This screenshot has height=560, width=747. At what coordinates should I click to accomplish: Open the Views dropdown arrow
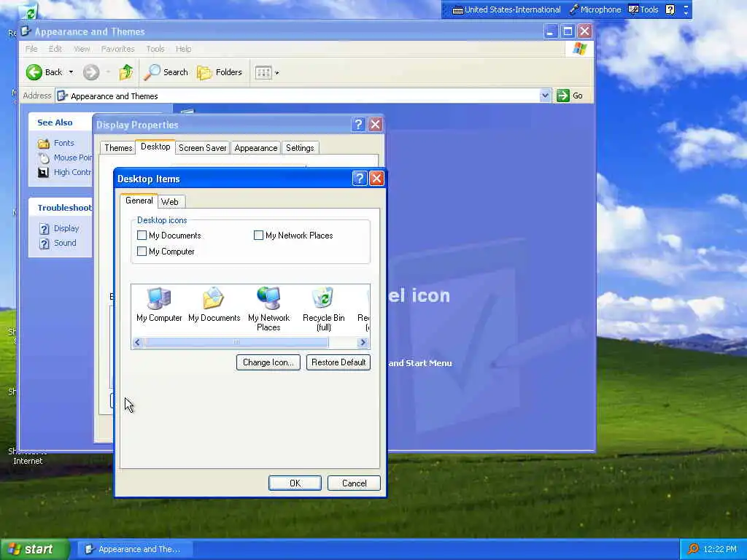[276, 73]
